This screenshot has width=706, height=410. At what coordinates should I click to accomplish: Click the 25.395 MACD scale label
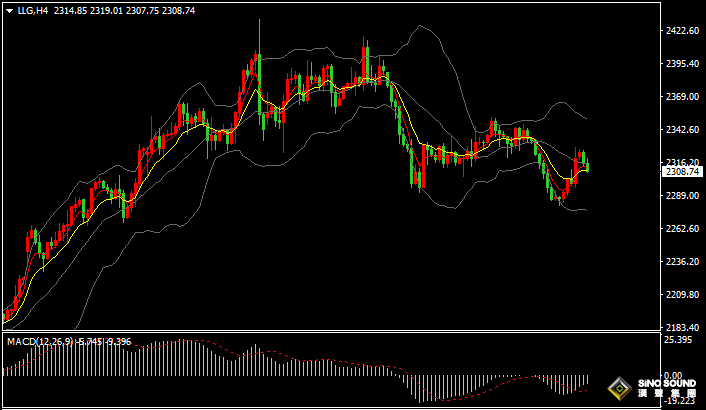coord(678,341)
